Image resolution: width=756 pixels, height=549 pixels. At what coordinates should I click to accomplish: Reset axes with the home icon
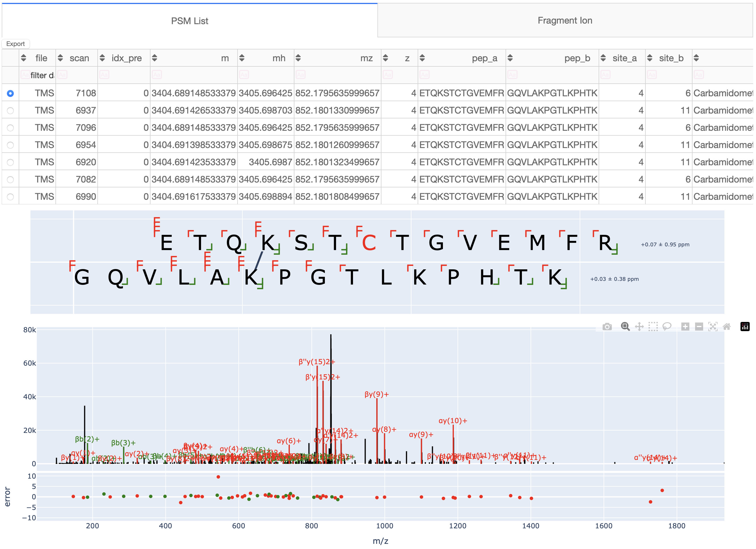pyautogui.click(x=727, y=327)
